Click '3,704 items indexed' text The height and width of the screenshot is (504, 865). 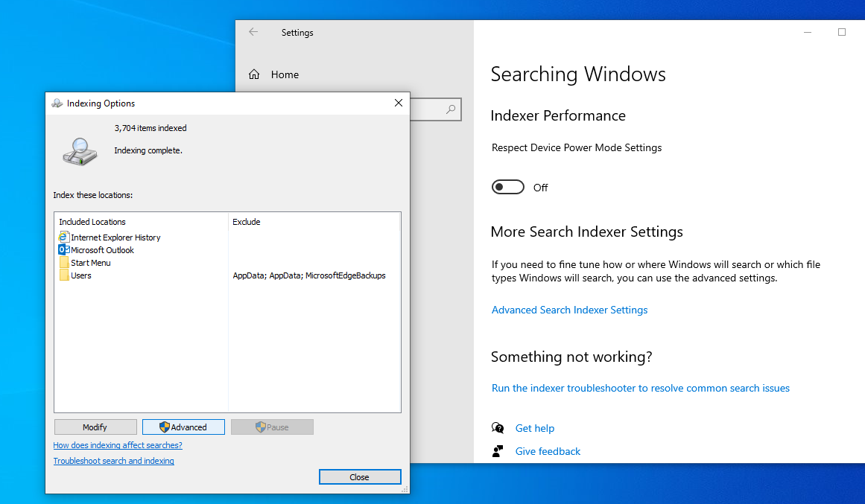pos(150,128)
